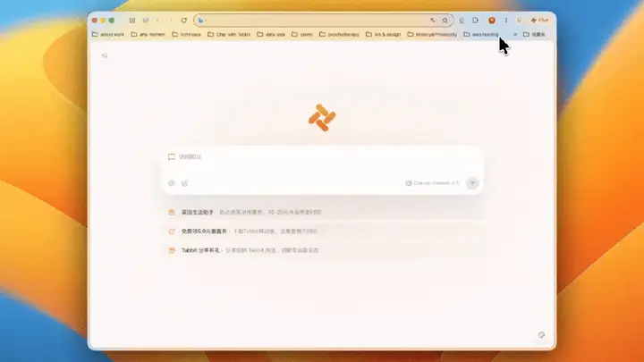
Task: Click the orange Brave-style shield icon
Action: pos(492,20)
